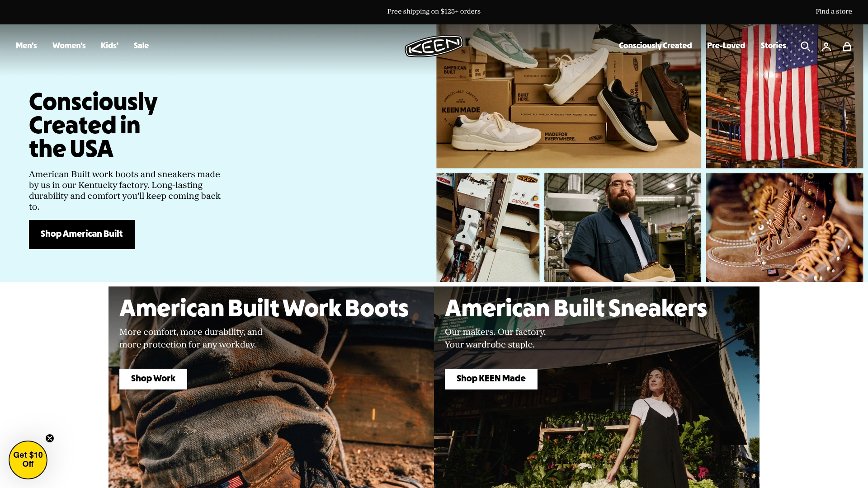Click the 'More comfort, more durability' description

191,338
